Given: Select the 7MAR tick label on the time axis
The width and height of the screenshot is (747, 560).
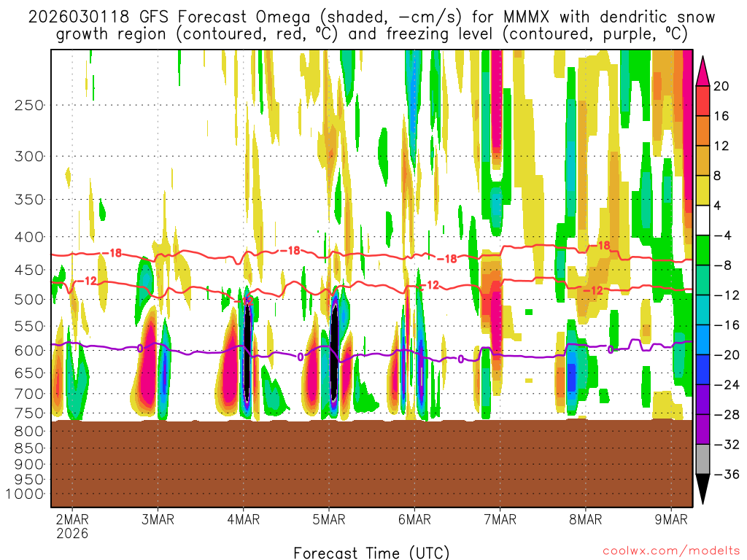Looking at the screenshot, I should click(500, 519).
